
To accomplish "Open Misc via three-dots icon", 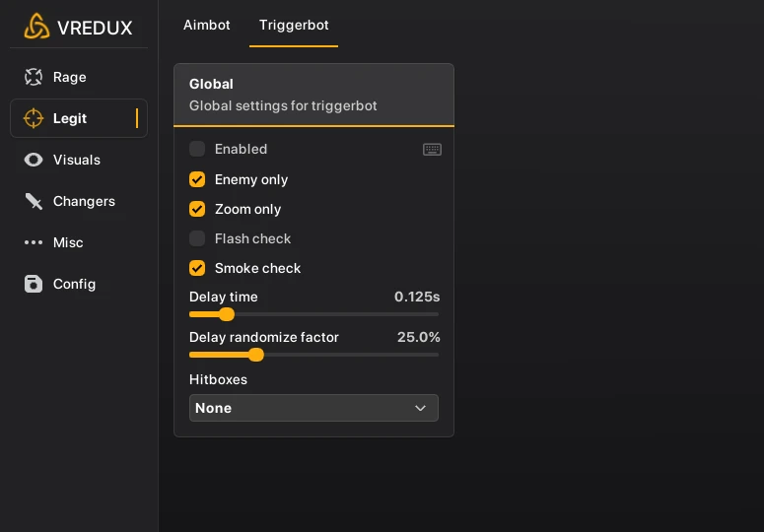I will [34, 242].
